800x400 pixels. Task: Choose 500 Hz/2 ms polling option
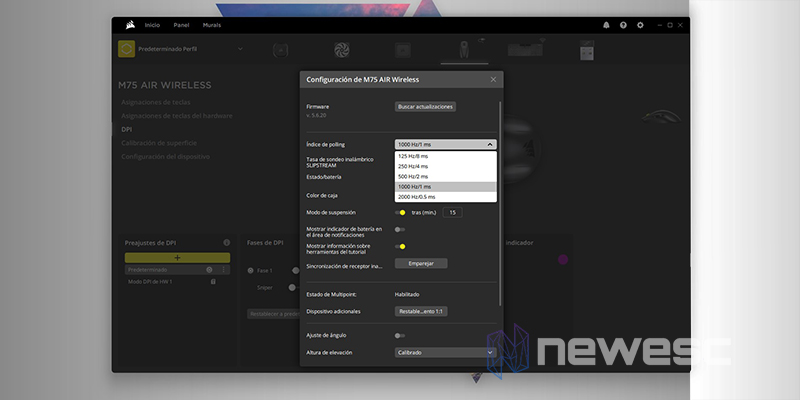[445, 177]
